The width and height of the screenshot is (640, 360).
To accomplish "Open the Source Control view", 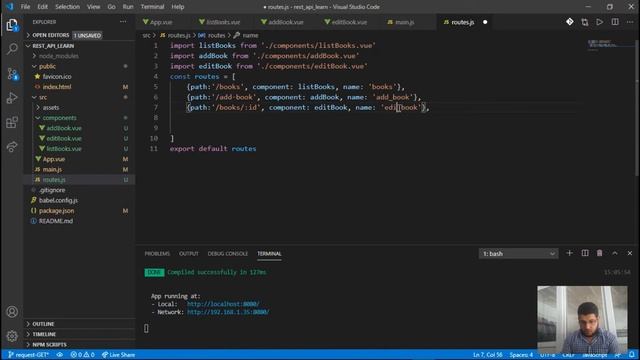I will pos(12,74).
